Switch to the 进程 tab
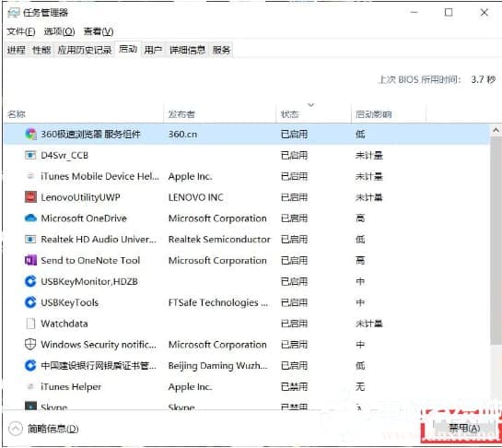The height and width of the screenshot is (448, 502). pos(16,50)
